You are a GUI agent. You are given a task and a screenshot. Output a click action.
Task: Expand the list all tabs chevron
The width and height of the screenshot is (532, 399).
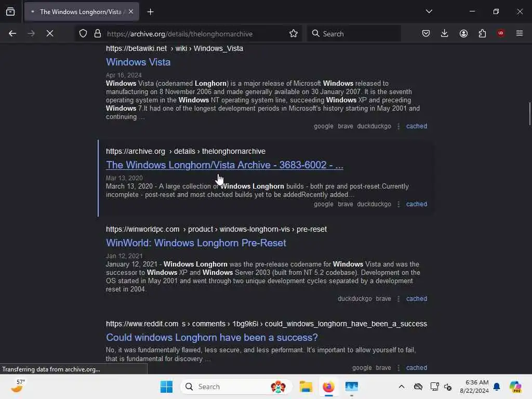tap(429, 11)
